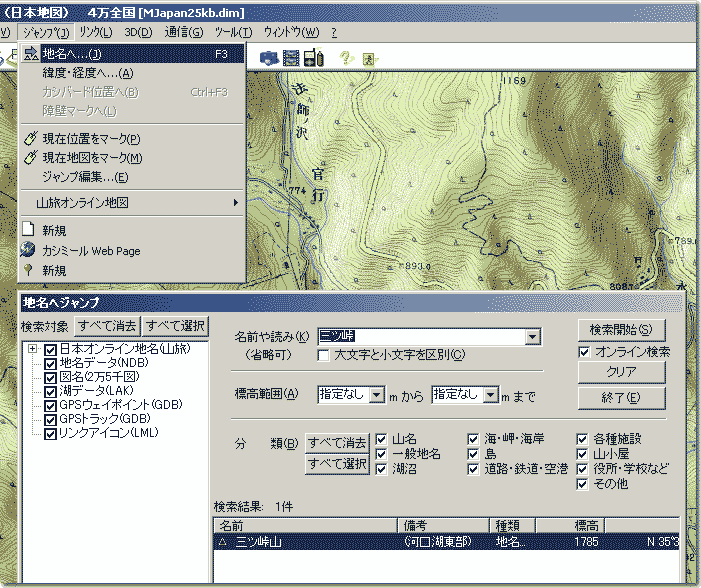Expand the 日本オンライン地名 tree node
The image size is (701, 588).
33,349
